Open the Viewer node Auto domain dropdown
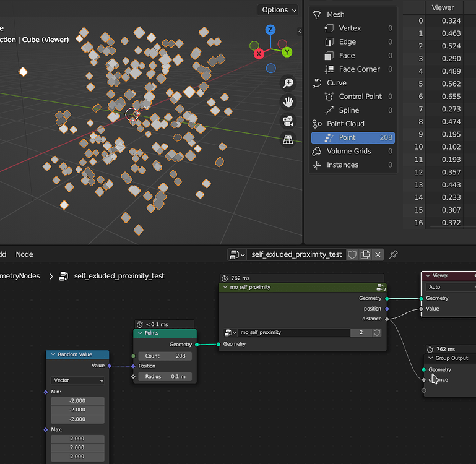 click(451, 287)
